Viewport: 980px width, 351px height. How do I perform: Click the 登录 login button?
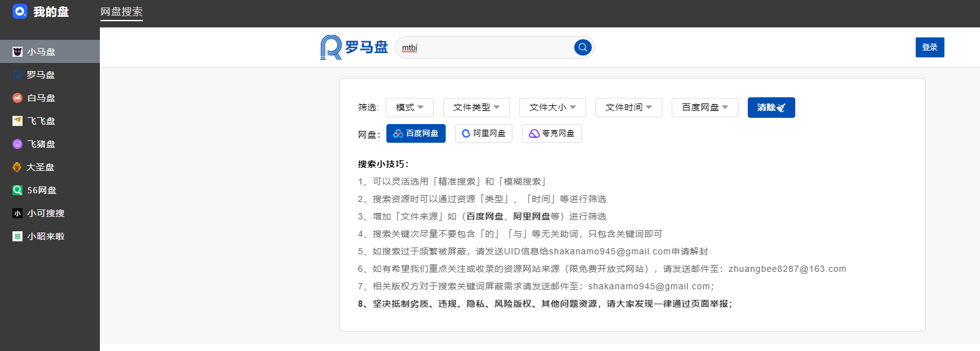[x=929, y=47]
